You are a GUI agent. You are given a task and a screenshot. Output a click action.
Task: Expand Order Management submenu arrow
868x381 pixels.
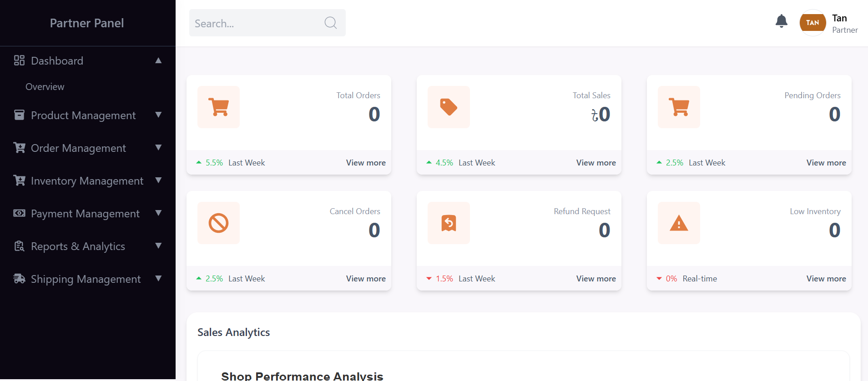point(158,148)
